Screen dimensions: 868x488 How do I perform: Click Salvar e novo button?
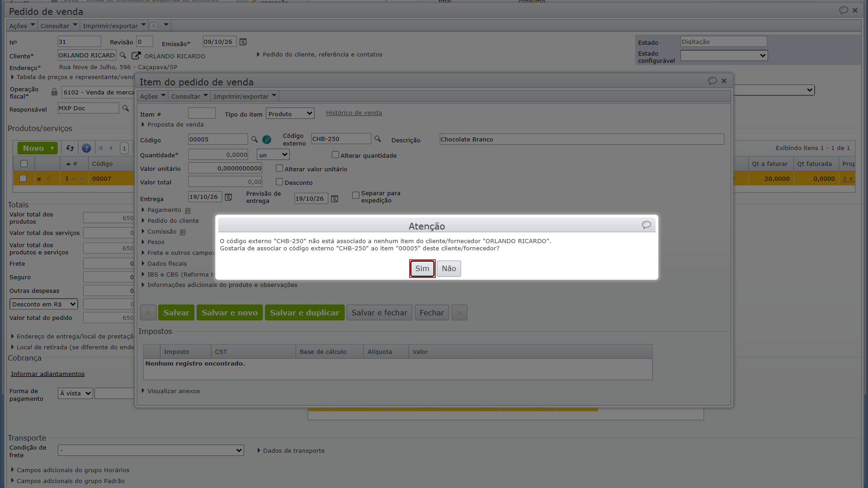point(230,313)
